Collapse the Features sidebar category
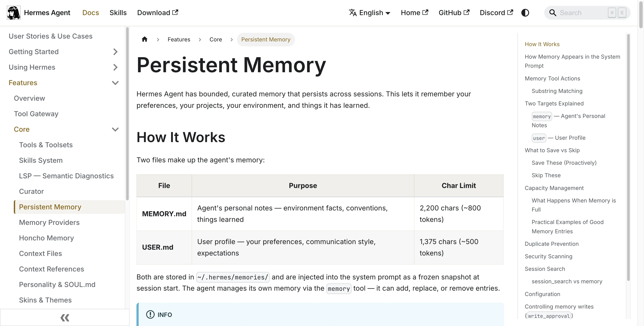This screenshot has width=644, height=326. pos(115,83)
